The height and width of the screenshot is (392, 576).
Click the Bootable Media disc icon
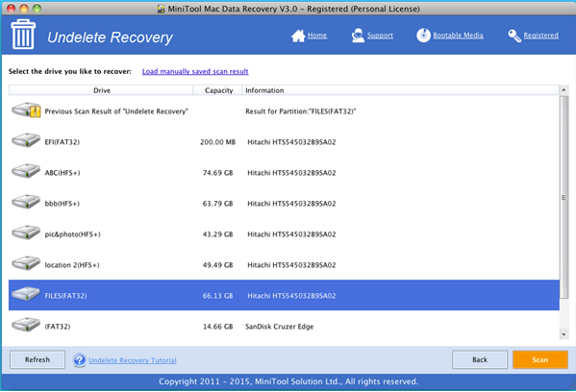coord(423,36)
